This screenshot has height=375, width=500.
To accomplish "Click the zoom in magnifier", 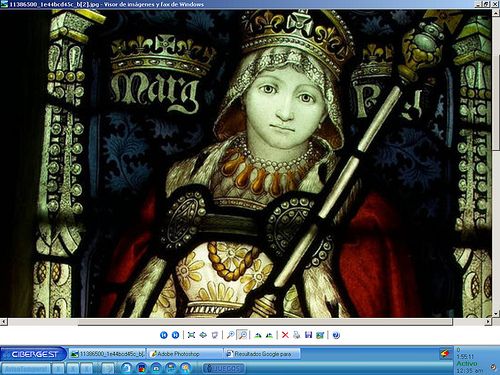I will tap(230, 335).
